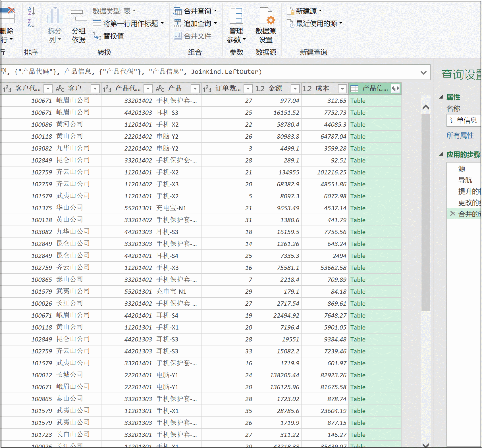Click the 成本 column decimal type icon
The image size is (482, 448).
click(x=307, y=89)
